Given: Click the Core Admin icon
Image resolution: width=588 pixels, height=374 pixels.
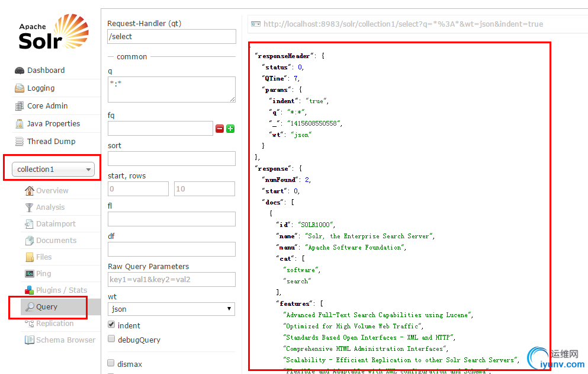Looking at the screenshot, I should 20,106.
